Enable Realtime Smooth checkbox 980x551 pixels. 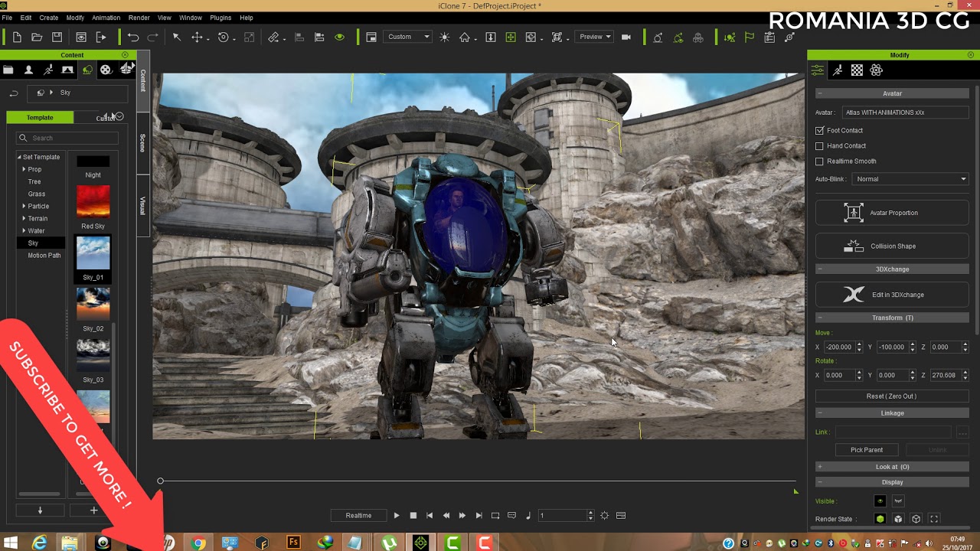coord(819,161)
